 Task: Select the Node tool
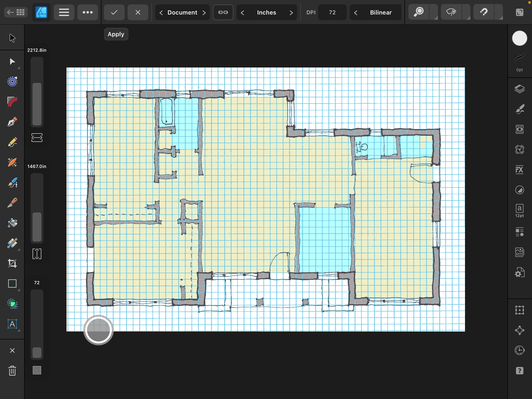tap(12, 61)
